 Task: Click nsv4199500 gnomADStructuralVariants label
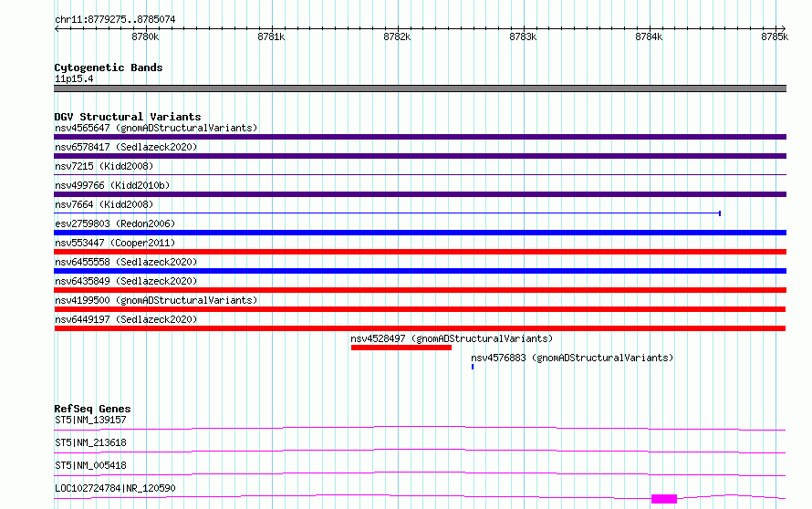(x=156, y=300)
